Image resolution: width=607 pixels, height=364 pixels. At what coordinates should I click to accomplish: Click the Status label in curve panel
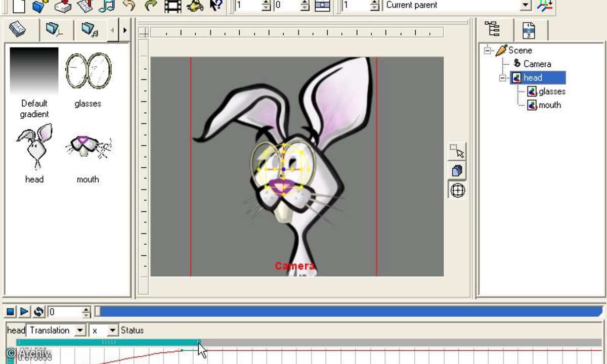click(x=132, y=331)
